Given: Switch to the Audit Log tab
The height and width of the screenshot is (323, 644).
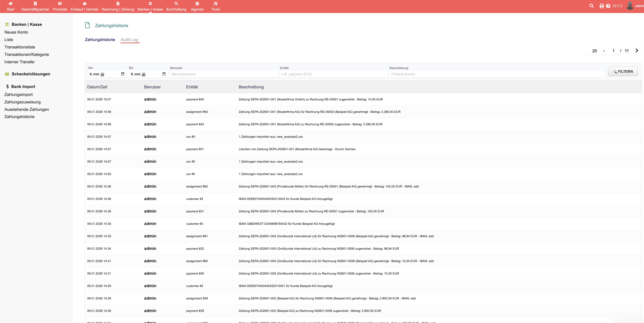Looking at the screenshot, I should click(129, 40).
